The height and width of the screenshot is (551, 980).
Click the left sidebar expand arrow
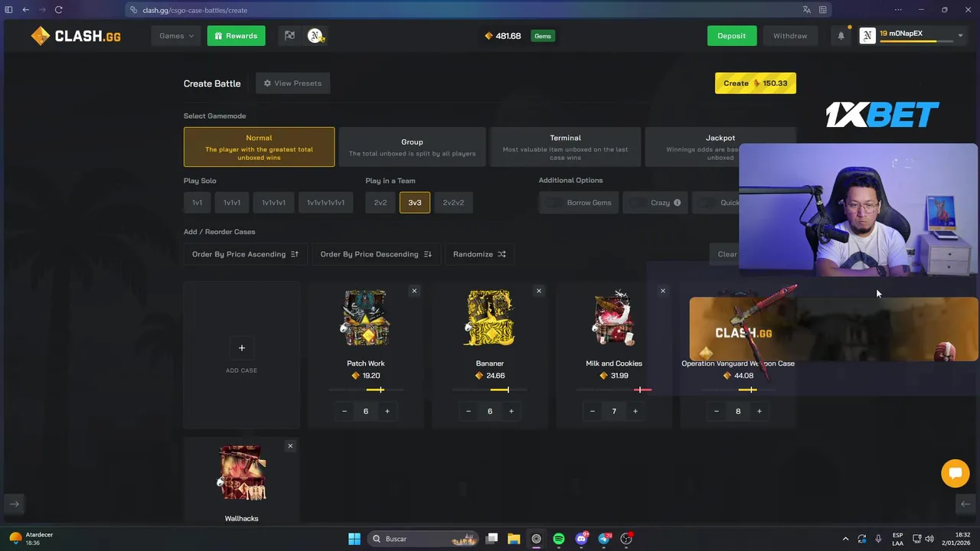tap(15, 504)
